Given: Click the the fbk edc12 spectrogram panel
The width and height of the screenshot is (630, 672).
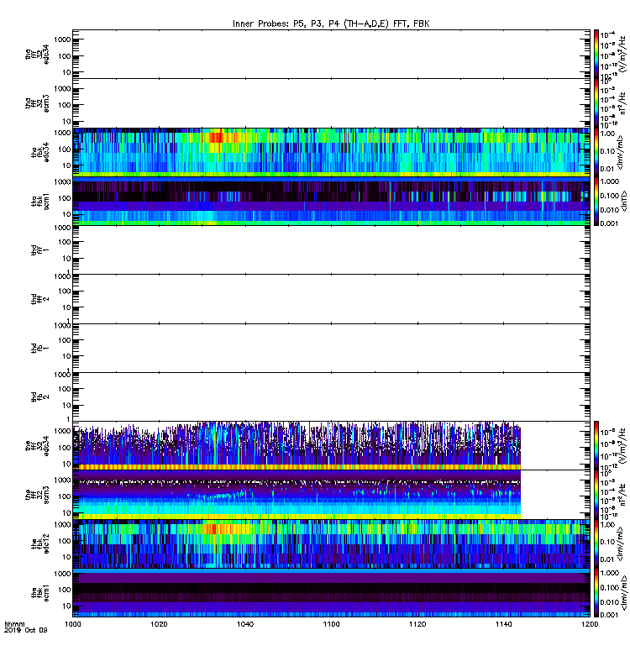Looking at the screenshot, I should click(331, 543).
